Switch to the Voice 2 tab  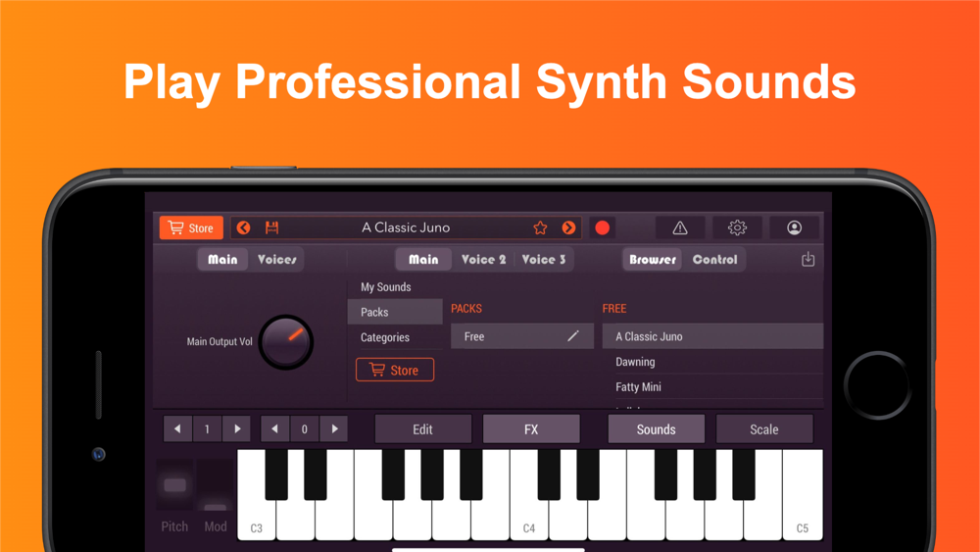point(483,260)
